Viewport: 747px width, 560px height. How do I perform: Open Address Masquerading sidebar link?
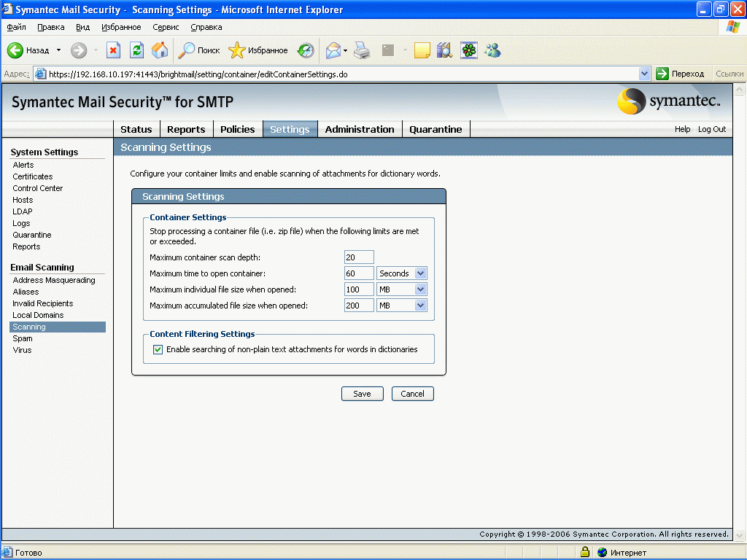[54, 280]
